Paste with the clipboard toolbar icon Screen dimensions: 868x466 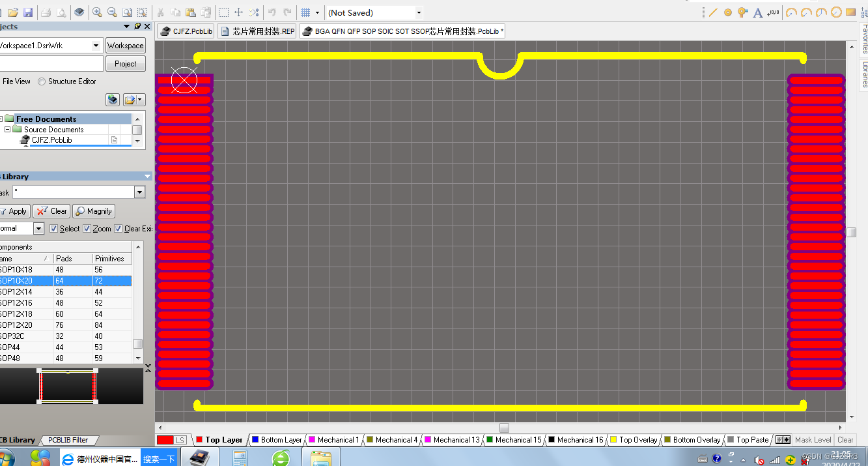pyautogui.click(x=190, y=12)
